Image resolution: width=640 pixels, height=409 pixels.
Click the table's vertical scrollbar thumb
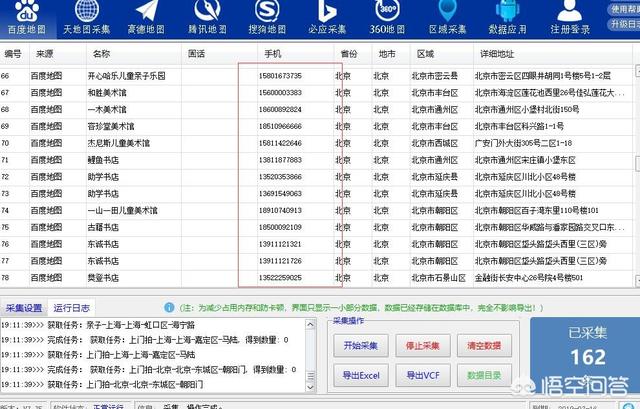coord(638,163)
